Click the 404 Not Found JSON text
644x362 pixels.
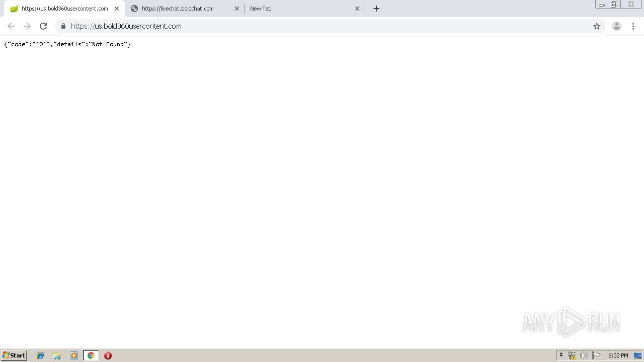[x=67, y=44]
